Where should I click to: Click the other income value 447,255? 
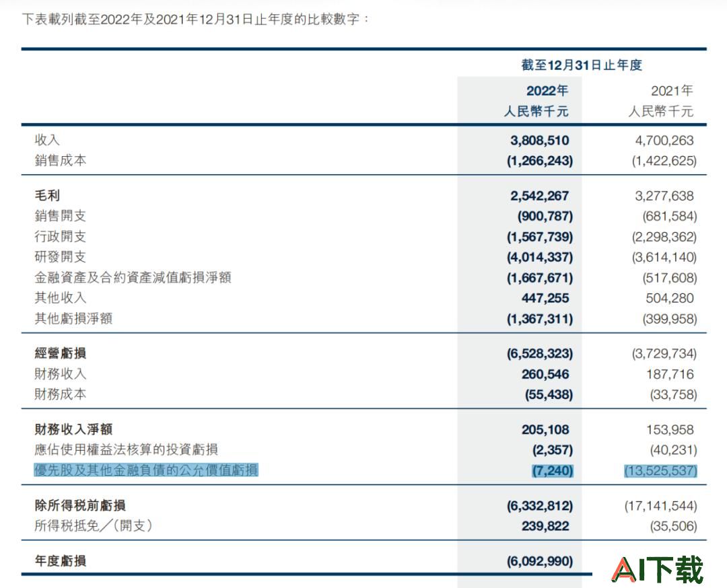click(545, 298)
